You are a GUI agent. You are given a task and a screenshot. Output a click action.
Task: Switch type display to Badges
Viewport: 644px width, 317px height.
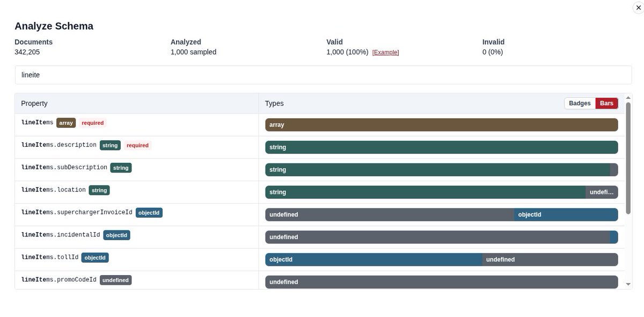pos(580,103)
